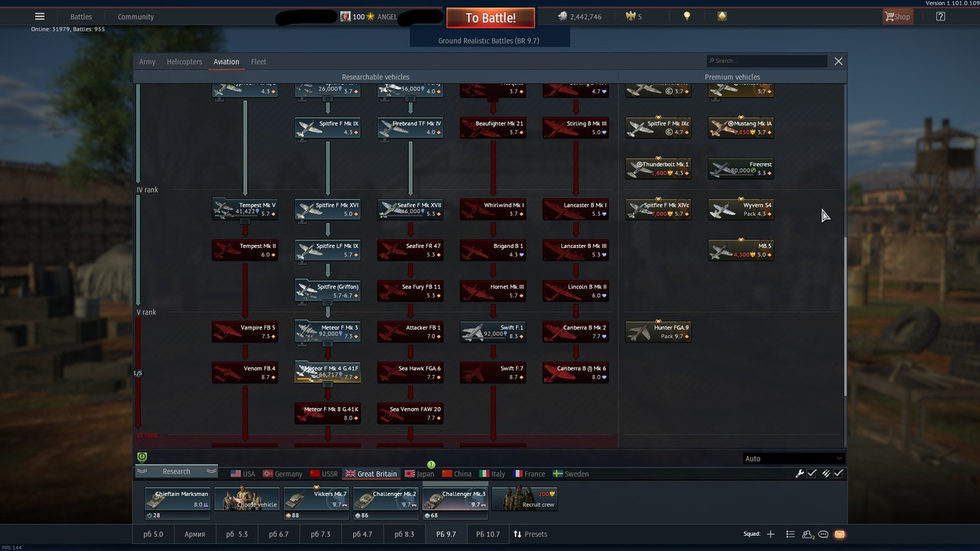
Task: Select the Spitfire (Griffon) group card
Action: (x=328, y=291)
